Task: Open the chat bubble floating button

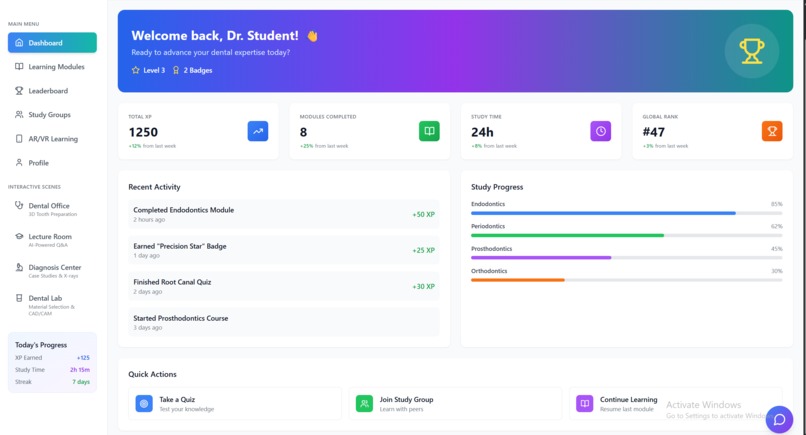Action: coord(779,420)
